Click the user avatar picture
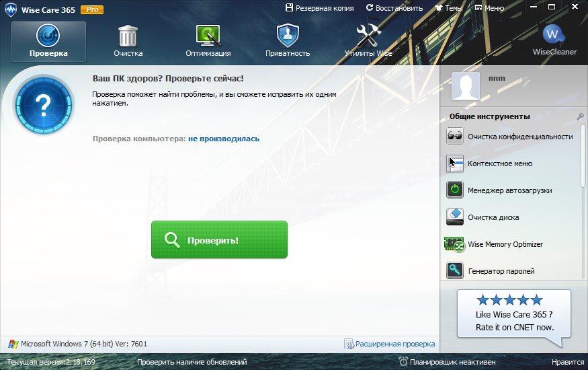Screen dimensions: 588x370 pos(466,86)
